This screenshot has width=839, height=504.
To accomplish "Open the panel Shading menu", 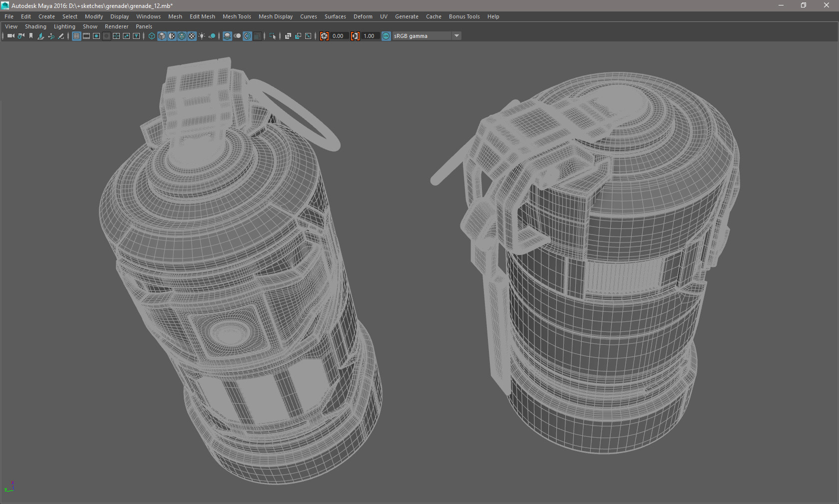I will click(35, 26).
